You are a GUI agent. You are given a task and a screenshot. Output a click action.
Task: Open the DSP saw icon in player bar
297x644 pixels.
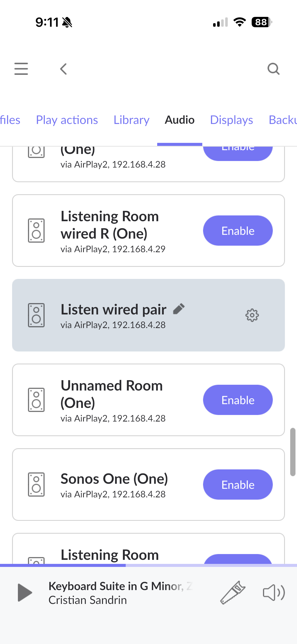[x=233, y=593]
